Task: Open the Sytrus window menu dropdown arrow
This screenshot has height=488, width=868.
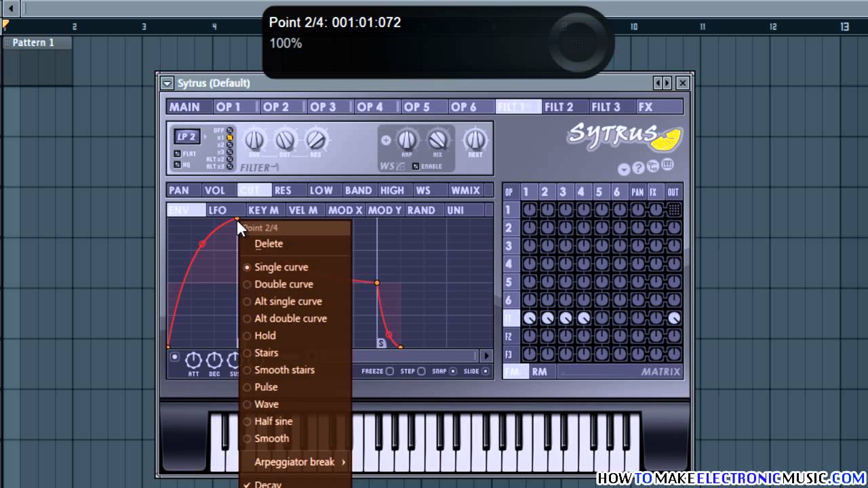Action: point(167,83)
